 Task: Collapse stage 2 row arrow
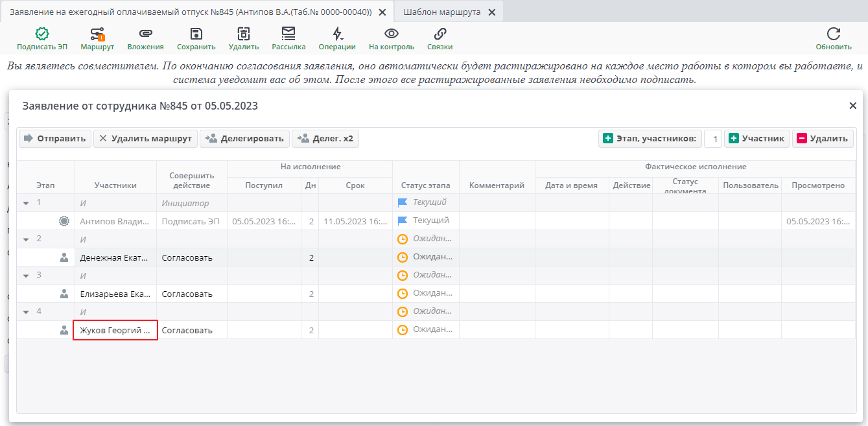click(x=26, y=239)
